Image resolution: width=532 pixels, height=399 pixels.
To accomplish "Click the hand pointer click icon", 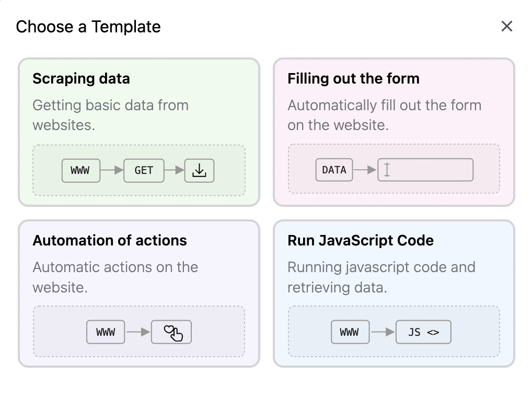I will coord(171,332).
